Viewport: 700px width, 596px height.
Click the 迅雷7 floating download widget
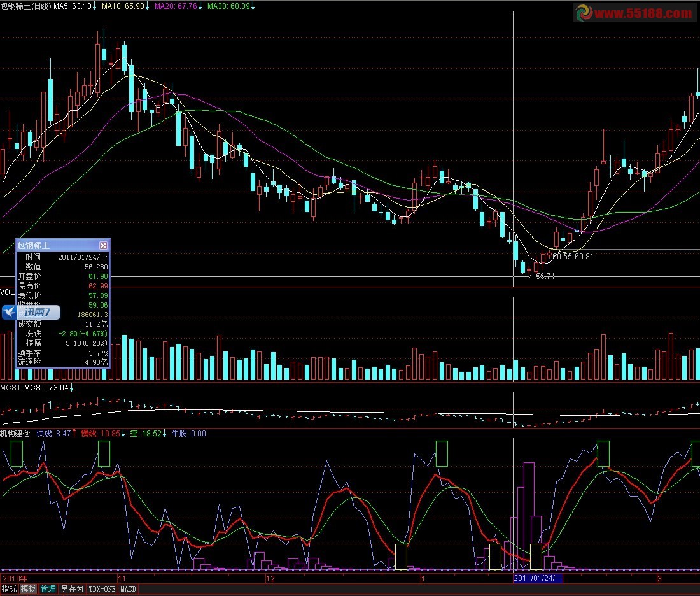click(x=32, y=313)
